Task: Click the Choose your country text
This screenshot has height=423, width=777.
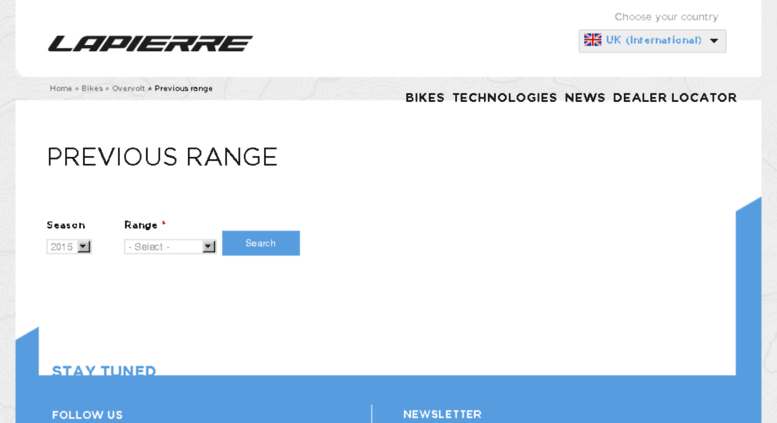Action: [x=666, y=17]
